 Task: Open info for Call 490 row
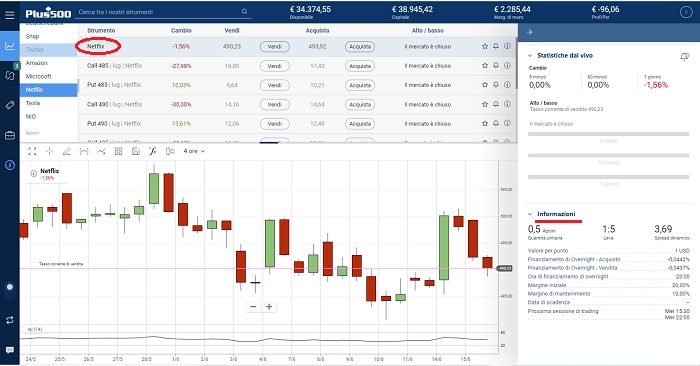[507, 104]
